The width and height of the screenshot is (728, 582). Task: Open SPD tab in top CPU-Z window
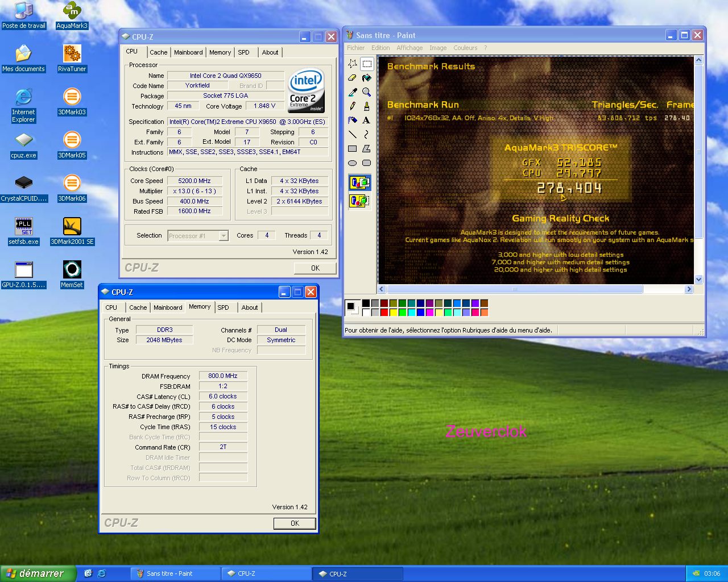click(244, 52)
